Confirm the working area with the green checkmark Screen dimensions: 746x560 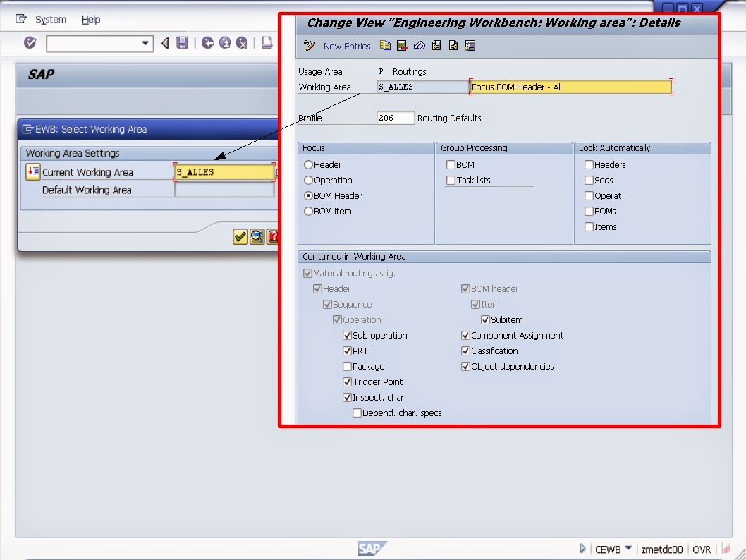240,237
